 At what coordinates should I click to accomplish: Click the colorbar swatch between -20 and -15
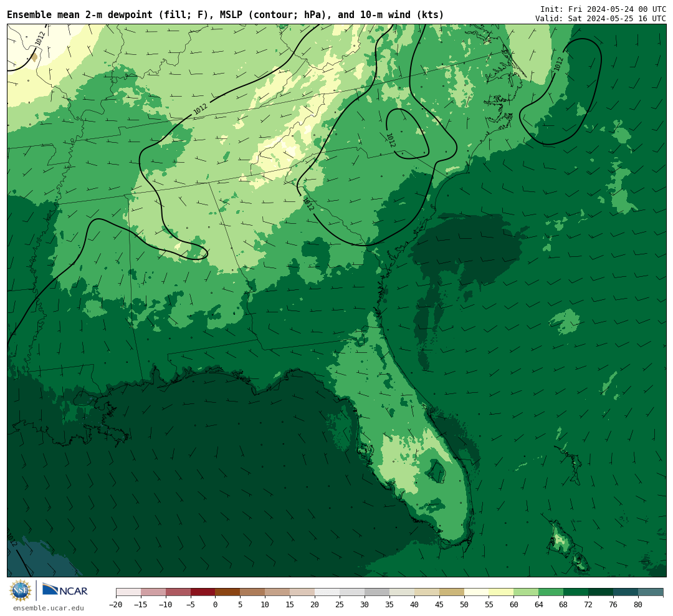point(128,592)
